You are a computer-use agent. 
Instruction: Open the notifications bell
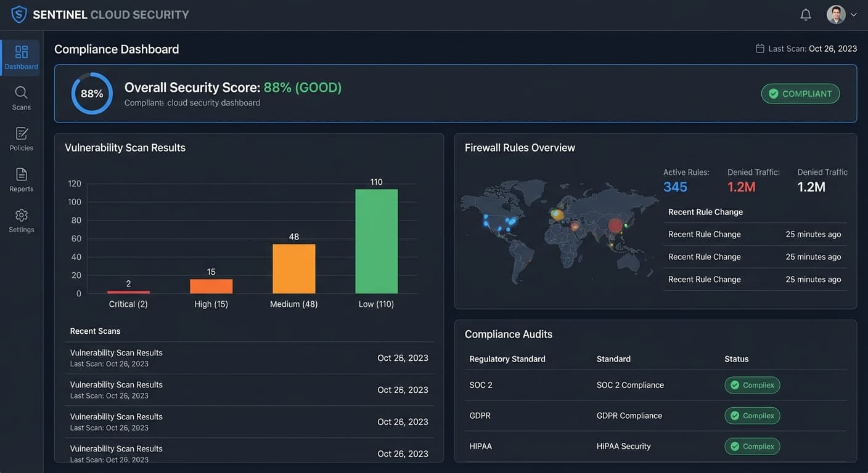coord(806,14)
